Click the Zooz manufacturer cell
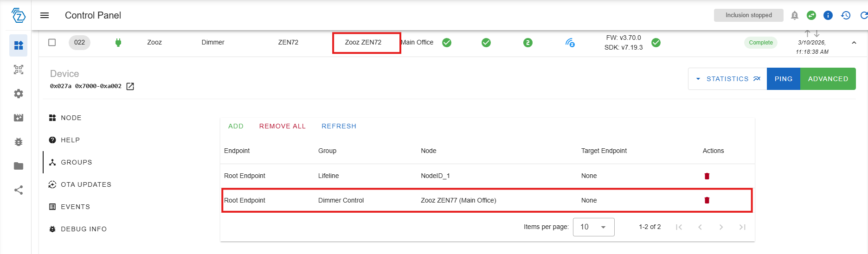 tap(154, 42)
